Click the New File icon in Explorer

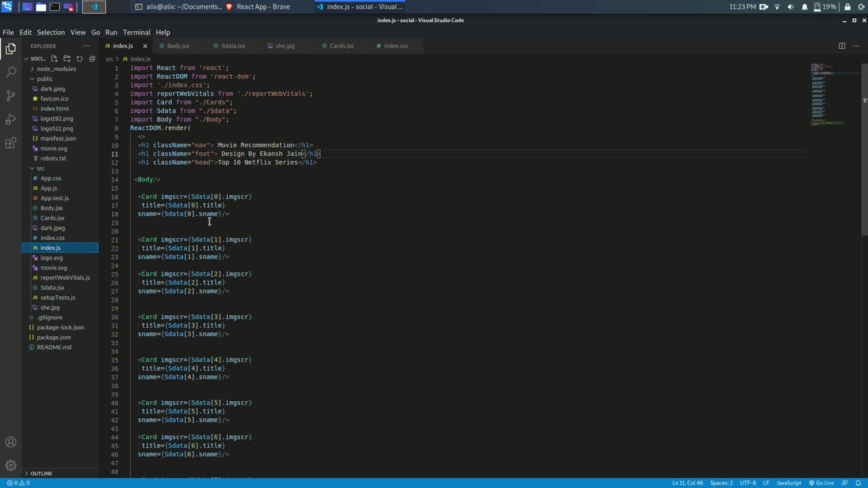point(54,59)
